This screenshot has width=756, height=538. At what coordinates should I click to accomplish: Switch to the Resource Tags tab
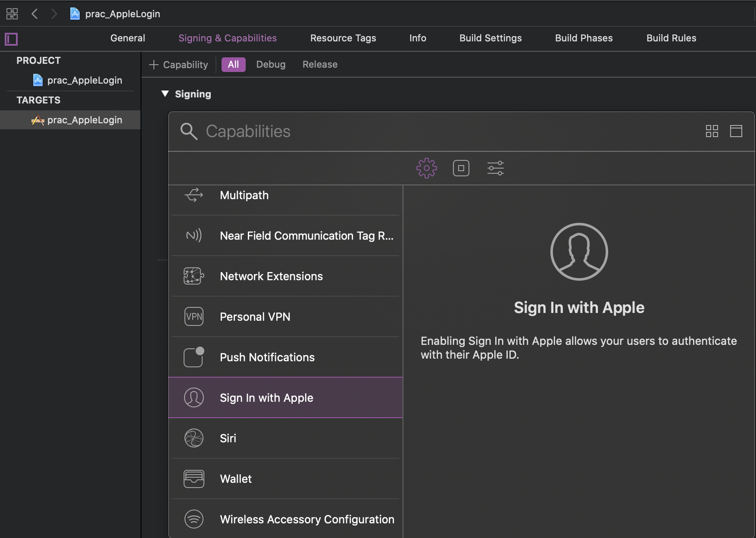(343, 38)
